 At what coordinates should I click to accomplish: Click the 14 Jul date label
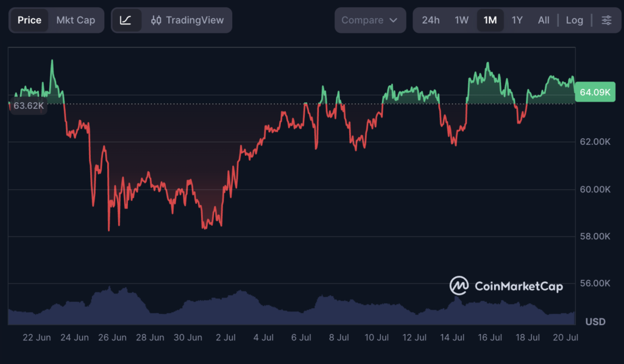452,337
